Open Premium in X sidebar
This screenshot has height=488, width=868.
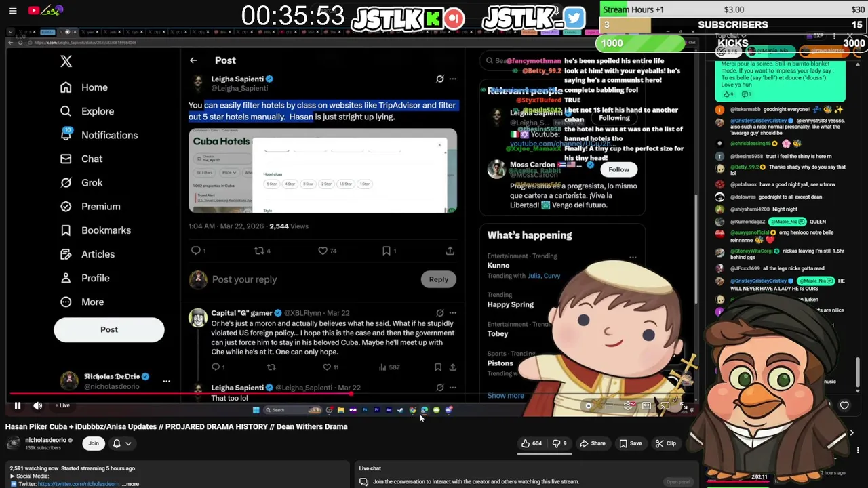[90, 206]
